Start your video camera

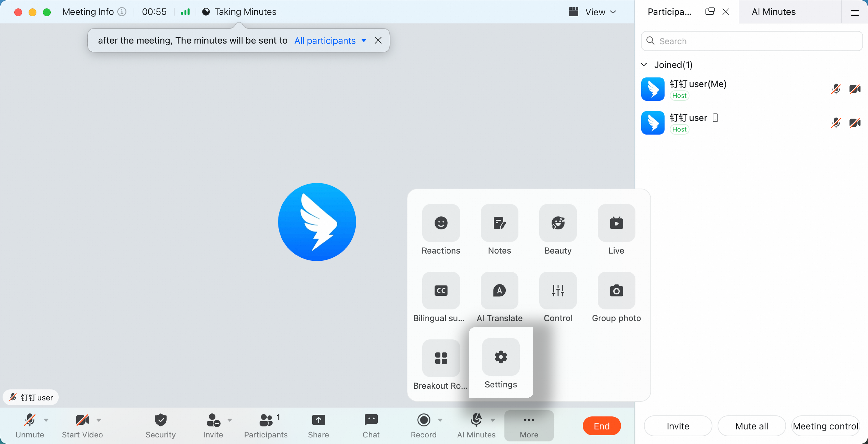[82, 426]
